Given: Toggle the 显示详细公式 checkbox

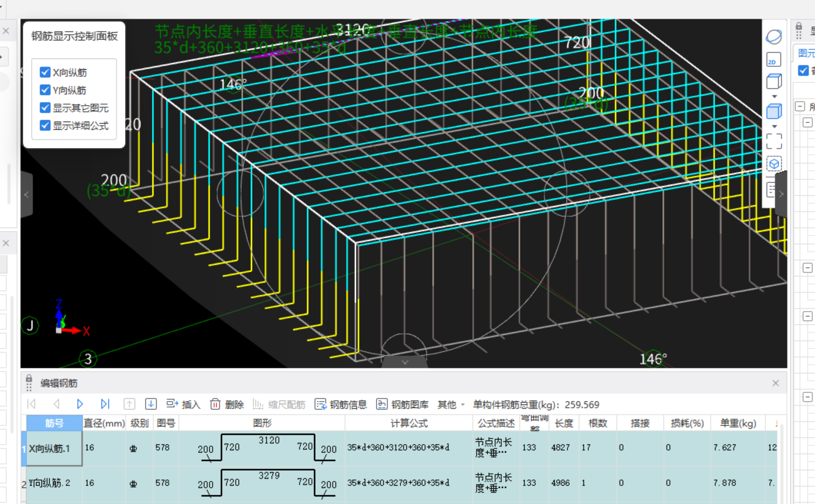Looking at the screenshot, I should (x=45, y=126).
